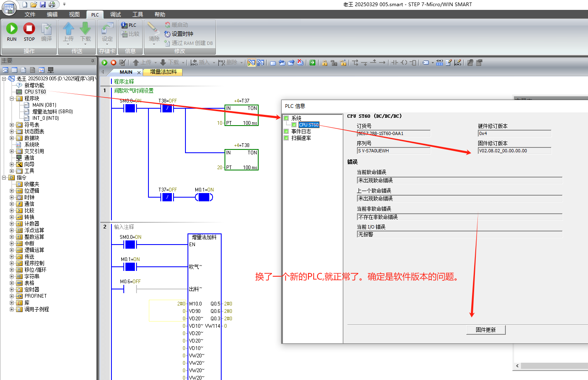588x380 pixels.
Task: Click the yellow padlock icon in editor toolbar
Action: pyautogui.click(x=324, y=63)
